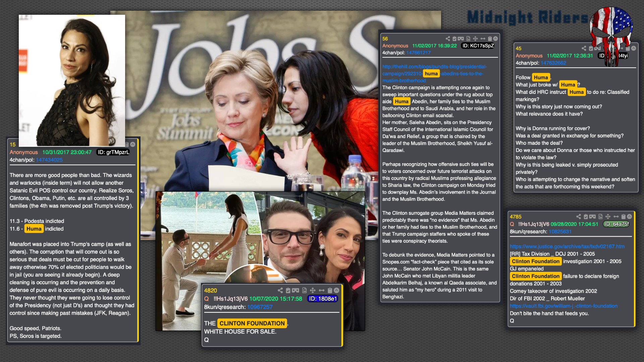Open the justice.gov archive link
The width and height of the screenshot is (644, 362).
[567, 246]
